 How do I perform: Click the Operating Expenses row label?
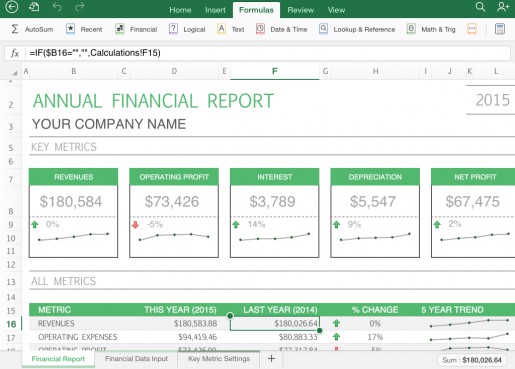pyautogui.click(x=78, y=337)
